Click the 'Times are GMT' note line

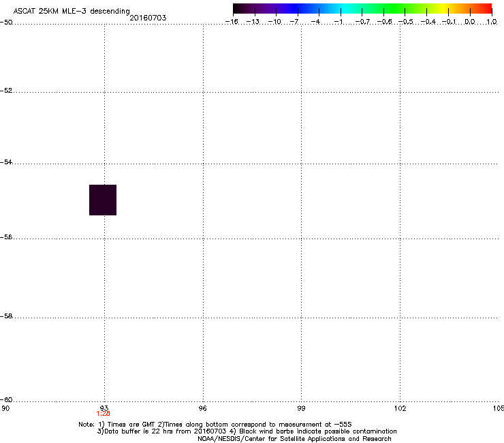[x=215, y=425]
